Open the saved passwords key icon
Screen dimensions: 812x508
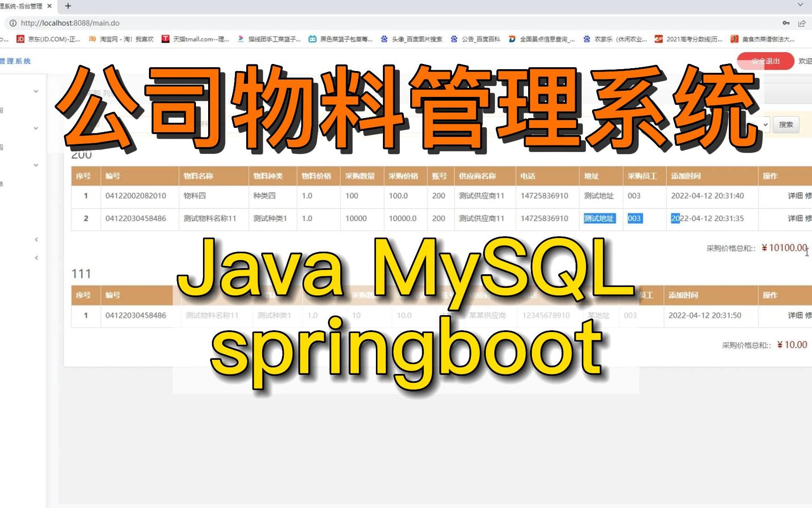[x=786, y=23]
